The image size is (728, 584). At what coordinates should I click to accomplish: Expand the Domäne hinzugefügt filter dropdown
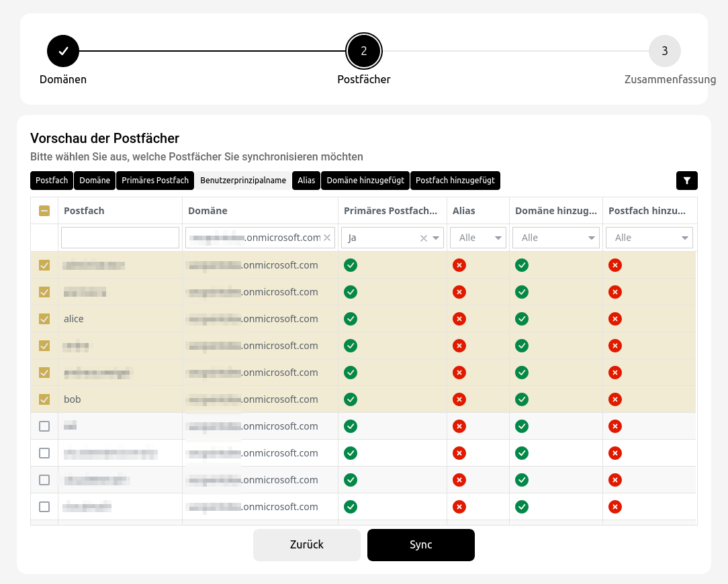point(555,238)
